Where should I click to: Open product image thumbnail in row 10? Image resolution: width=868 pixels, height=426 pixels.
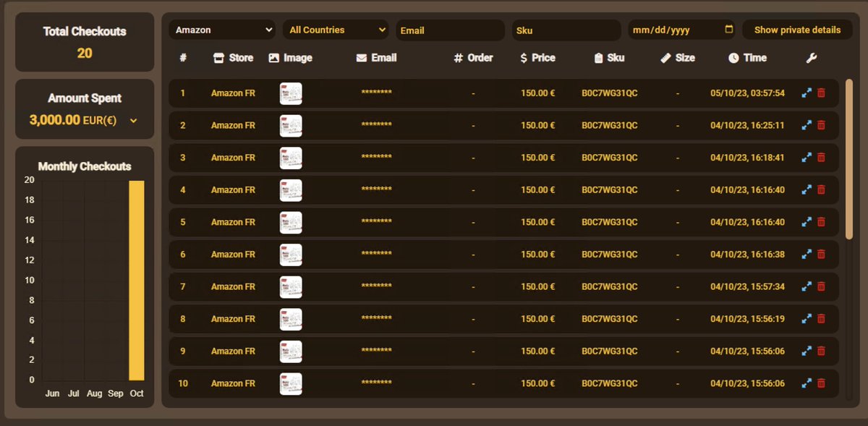pyautogui.click(x=291, y=383)
